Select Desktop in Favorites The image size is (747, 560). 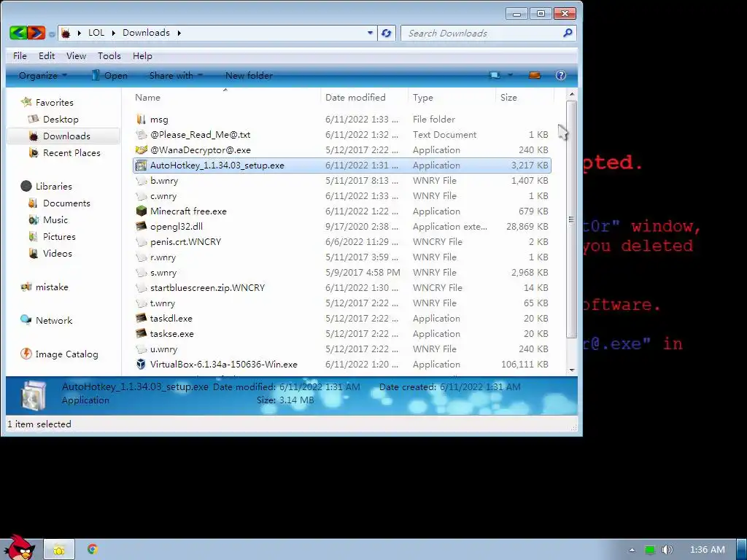pos(61,119)
